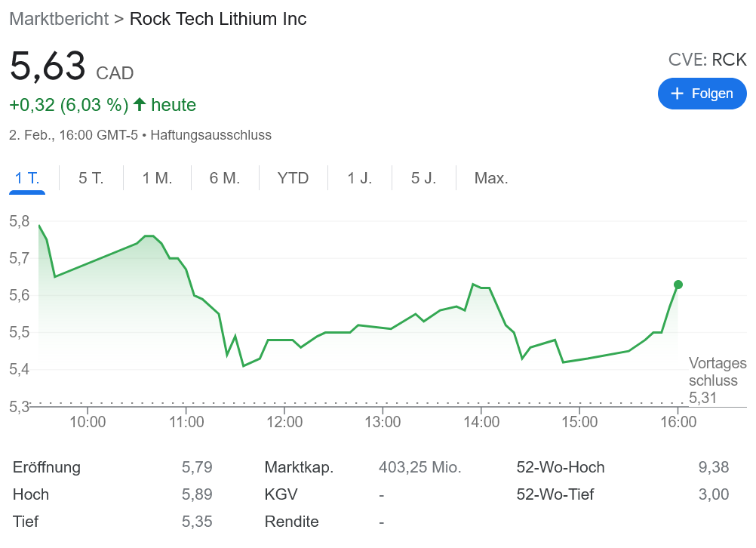This screenshot has height=548, width=756.
Task: Open the 6 M. chart view
Action: tap(224, 178)
